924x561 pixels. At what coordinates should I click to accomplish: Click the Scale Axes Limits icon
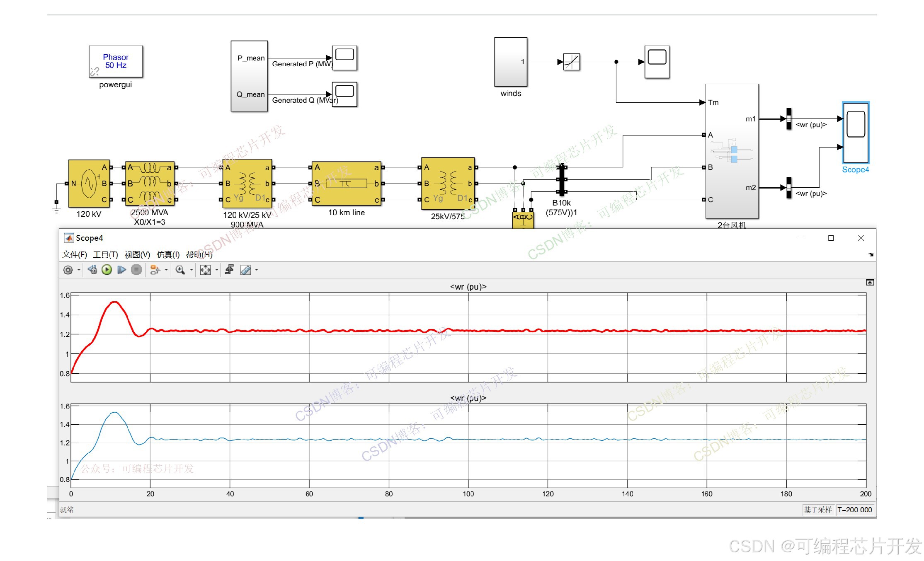pos(206,270)
